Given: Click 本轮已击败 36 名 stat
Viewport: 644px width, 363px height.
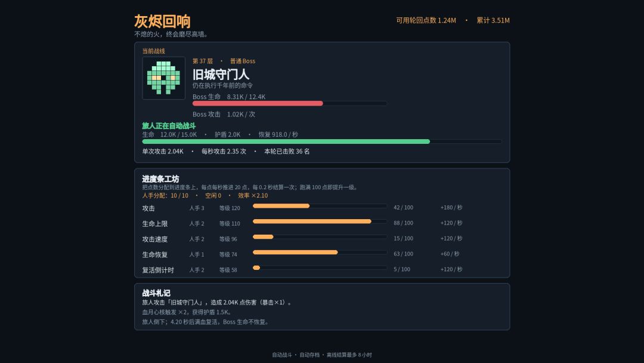Looking at the screenshot, I should (287, 151).
